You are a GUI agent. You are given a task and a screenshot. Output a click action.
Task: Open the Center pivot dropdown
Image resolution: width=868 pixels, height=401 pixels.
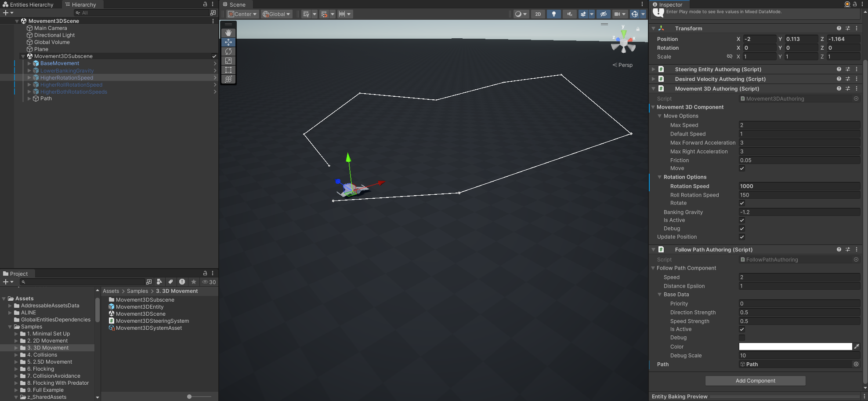click(x=242, y=14)
